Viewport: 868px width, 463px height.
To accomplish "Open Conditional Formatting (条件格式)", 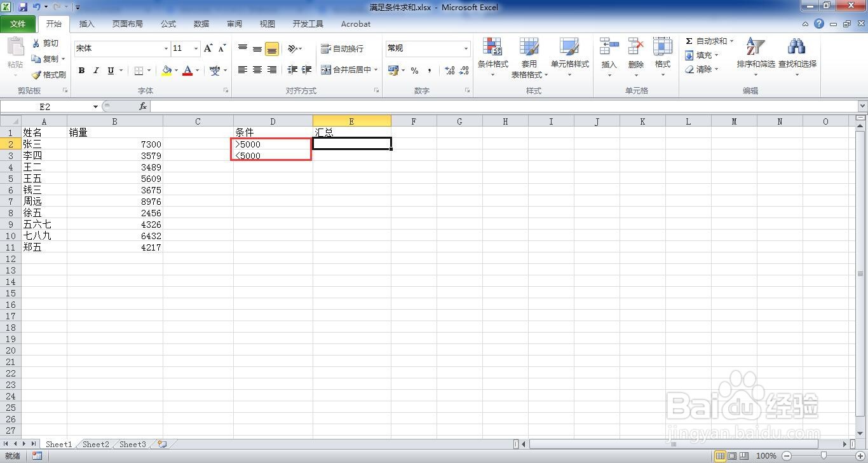I will (x=493, y=58).
